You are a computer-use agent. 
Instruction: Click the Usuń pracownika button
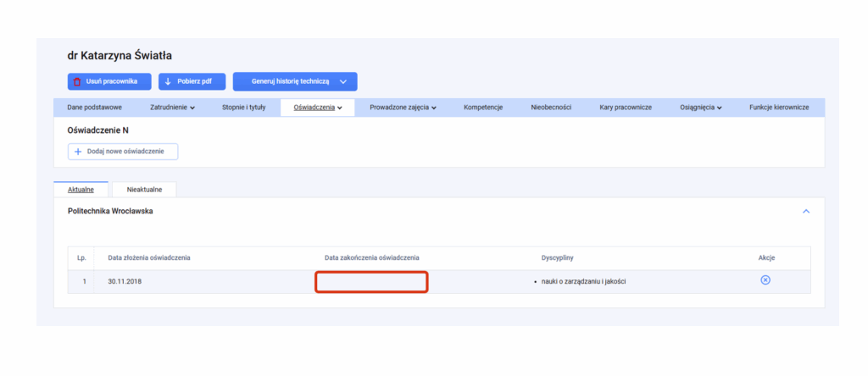(x=109, y=81)
